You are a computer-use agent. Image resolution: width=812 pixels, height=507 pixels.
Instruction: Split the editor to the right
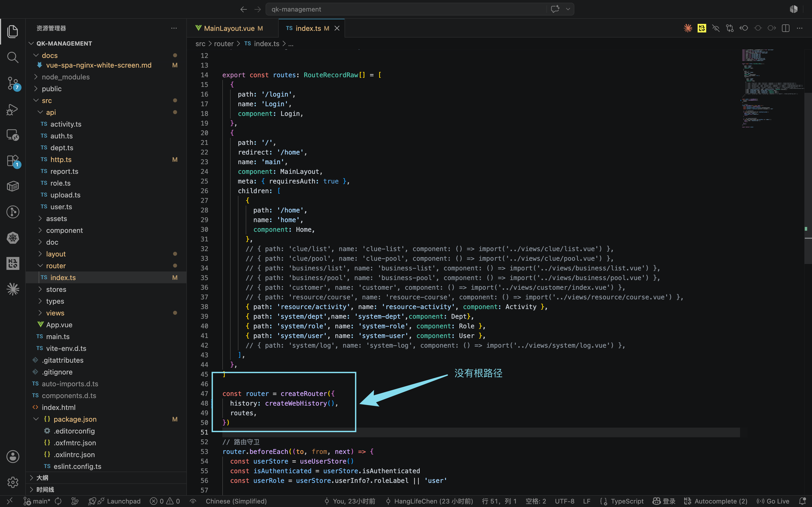pyautogui.click(x=785, y=28)
